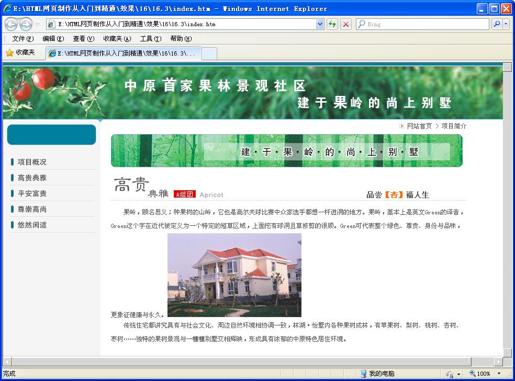Minimize the Internet Explorer window
This screenshot has height=381, width=515.
(x=482, y=8)
